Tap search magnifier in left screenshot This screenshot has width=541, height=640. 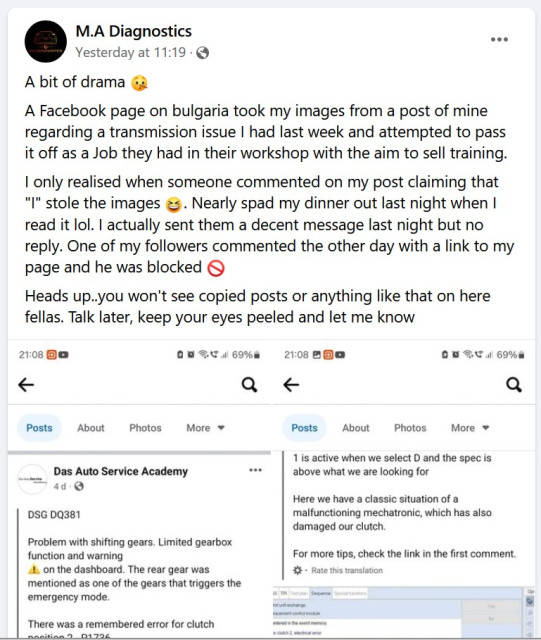coord(249,384)
